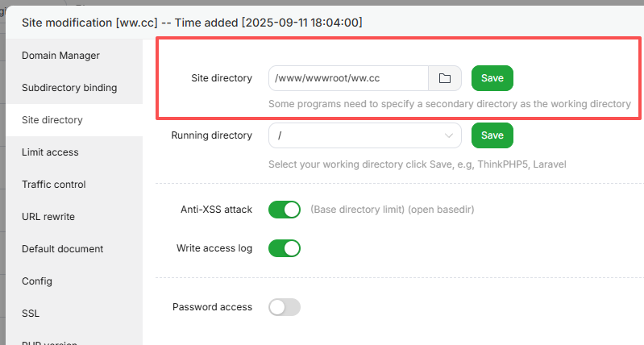The image size is (644, 345).
Task: Open the URL rewrite tab
Action: [48, 217]
